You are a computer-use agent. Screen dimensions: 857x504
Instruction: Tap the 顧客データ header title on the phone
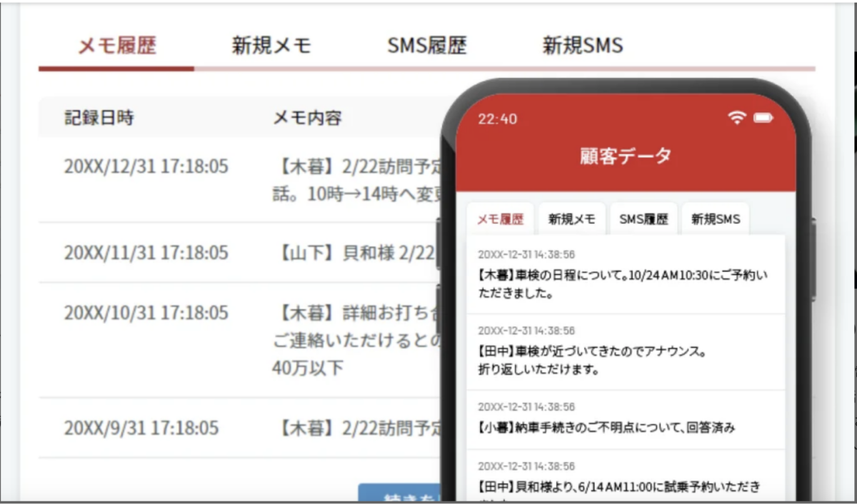pyautogui.click(x=626, y=156)
